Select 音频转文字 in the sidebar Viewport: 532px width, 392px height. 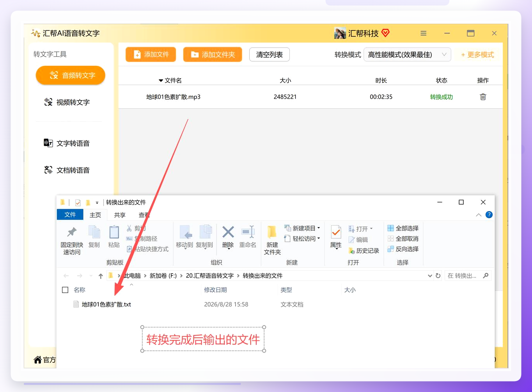(x=71, y=75)
